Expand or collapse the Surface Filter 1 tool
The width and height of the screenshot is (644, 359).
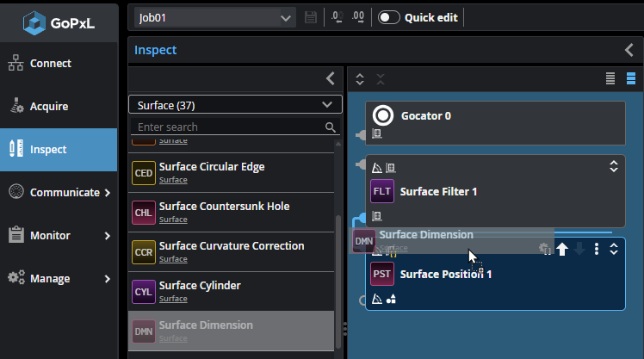tap(614, 166)
